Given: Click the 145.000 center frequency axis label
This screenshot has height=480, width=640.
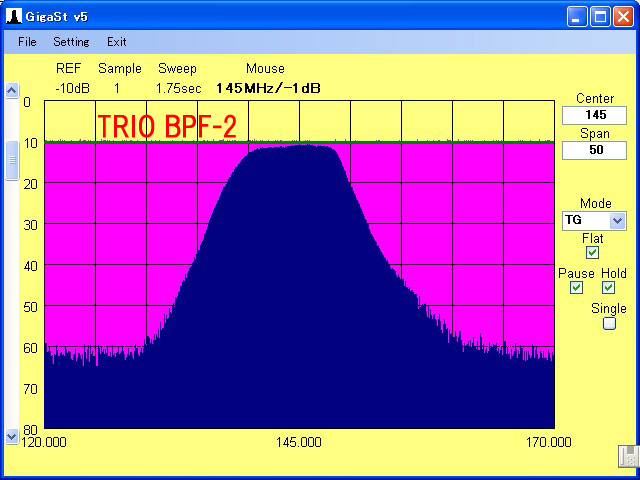Looking at the screenshot, I should point(299,442).
